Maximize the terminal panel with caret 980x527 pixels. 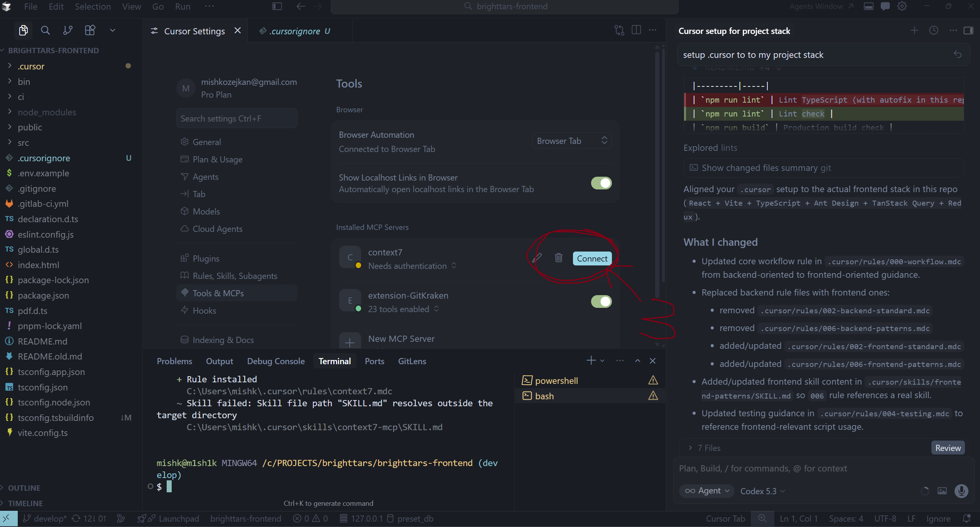click(x=637, y=361)
